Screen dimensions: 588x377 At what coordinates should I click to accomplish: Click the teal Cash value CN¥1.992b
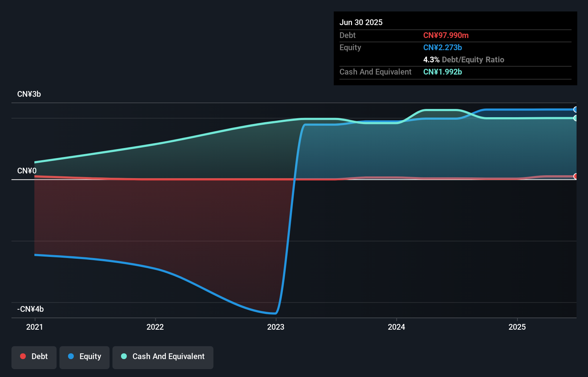click(x=442, y=72)
